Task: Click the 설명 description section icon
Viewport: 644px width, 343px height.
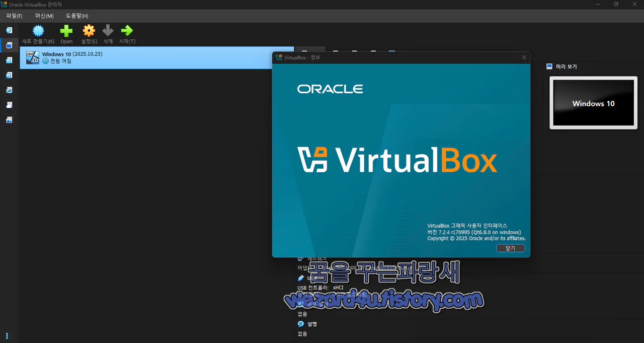Action: [x=301, y=324]
